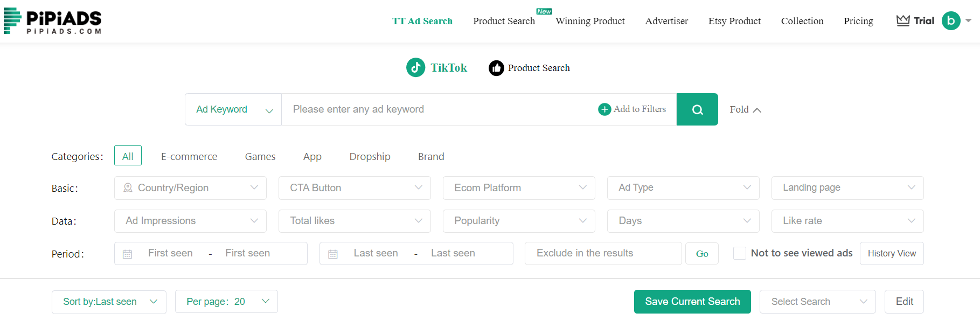
Task: Open the Sort by Last seen dropdown
Action: [x=109, y=302]
